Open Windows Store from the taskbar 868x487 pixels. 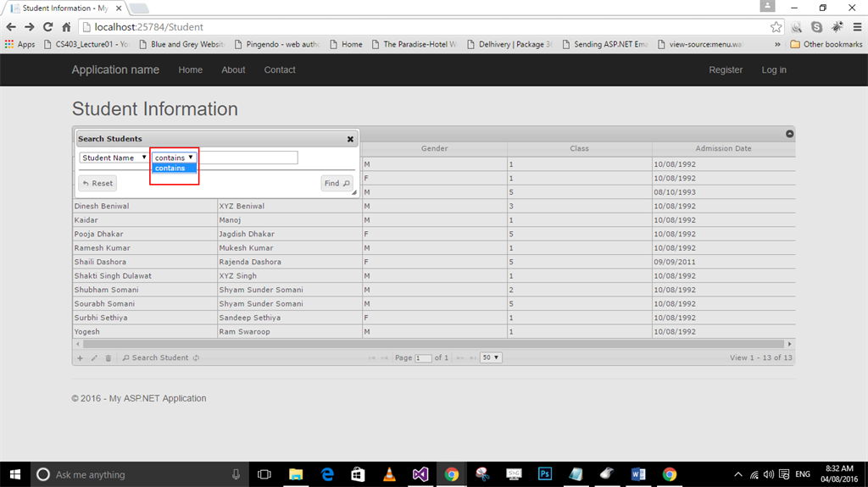click(359, 474)
